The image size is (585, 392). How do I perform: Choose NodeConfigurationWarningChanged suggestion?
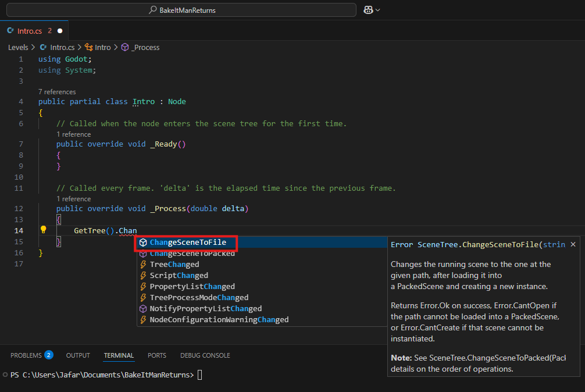point(262,320)
